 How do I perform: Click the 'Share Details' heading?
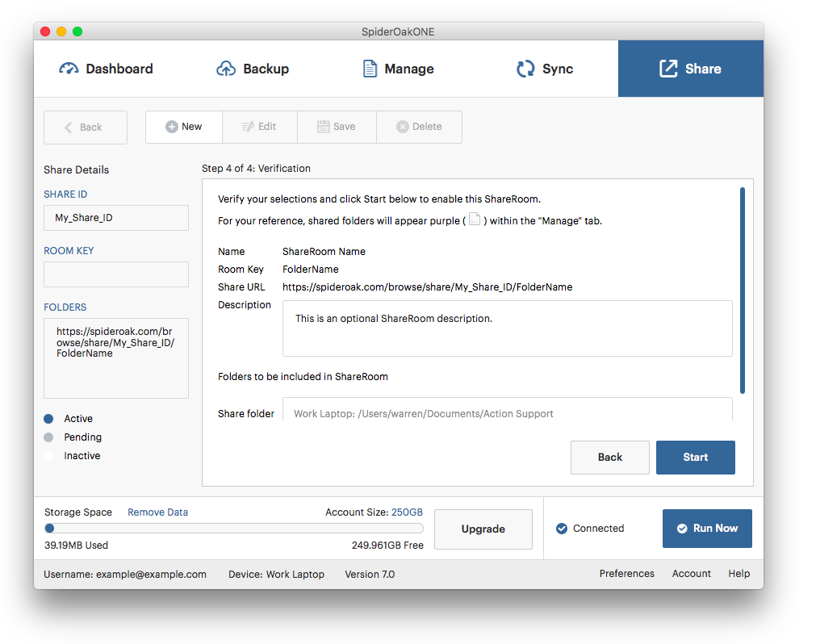pos(77,170)
